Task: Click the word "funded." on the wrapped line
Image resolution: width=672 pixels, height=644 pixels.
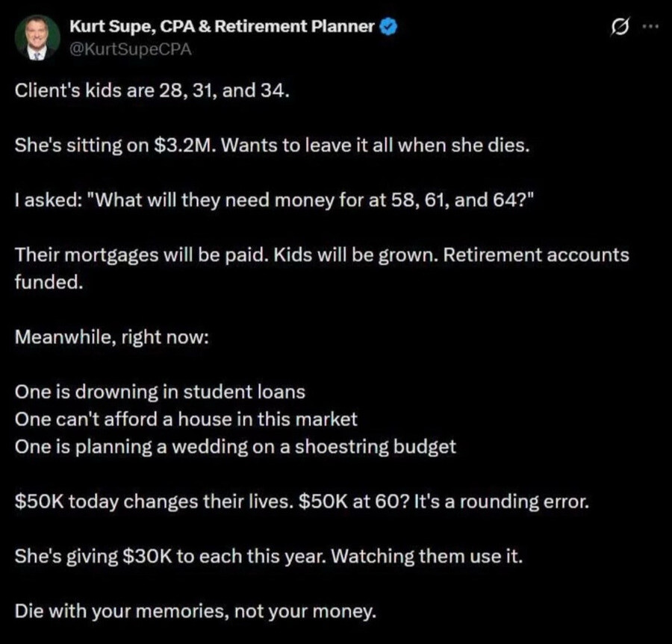Action: pyautogui.click(x=49, y=282)
